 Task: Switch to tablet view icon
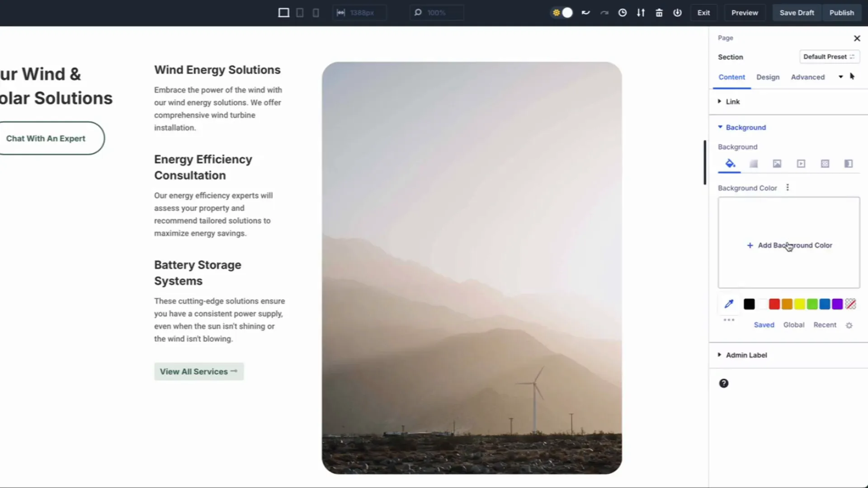coord(300,13)
